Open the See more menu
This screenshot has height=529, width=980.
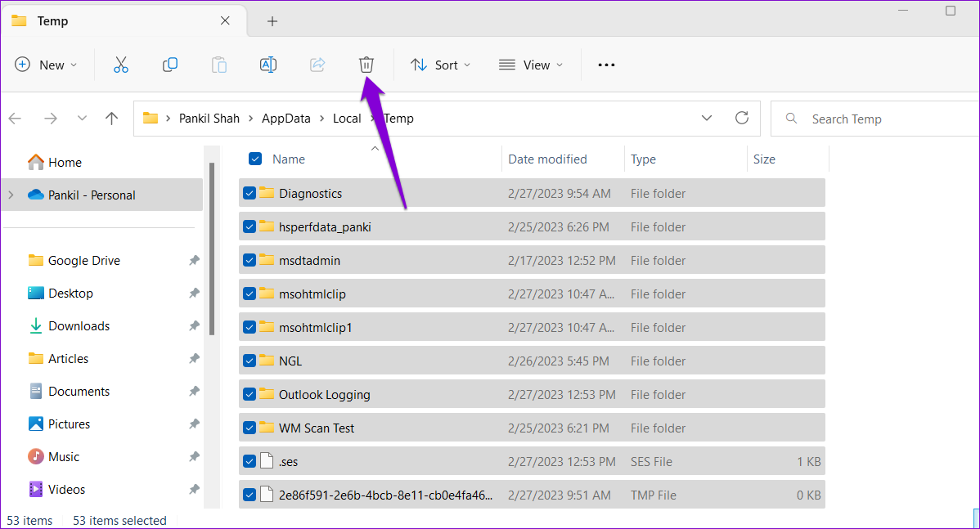[x=605, y=64]
